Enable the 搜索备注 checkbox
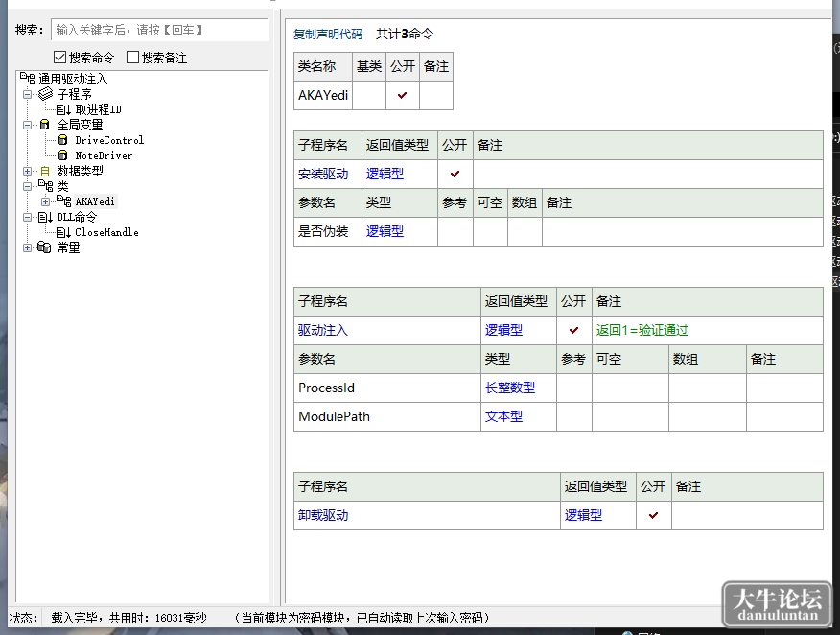 click(x=132, y=57)
